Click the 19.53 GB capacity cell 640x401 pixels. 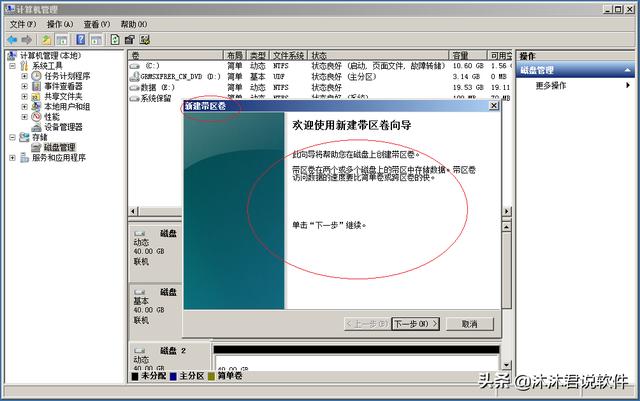click(x=468, y=87)
